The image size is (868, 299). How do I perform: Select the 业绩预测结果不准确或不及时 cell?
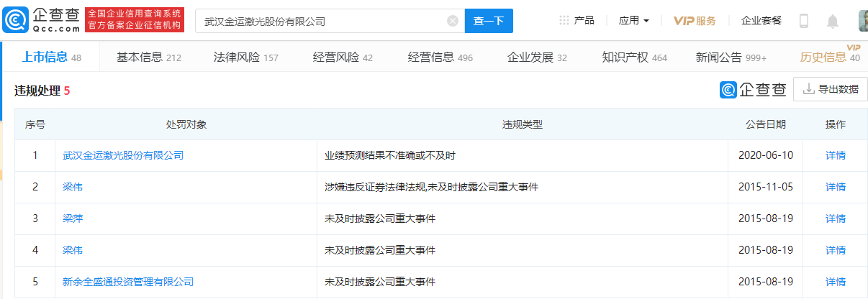point(523,155)
